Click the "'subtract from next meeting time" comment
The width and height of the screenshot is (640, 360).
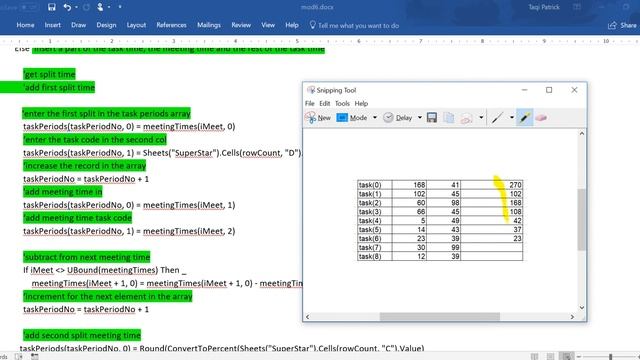[x=87, y=257]
